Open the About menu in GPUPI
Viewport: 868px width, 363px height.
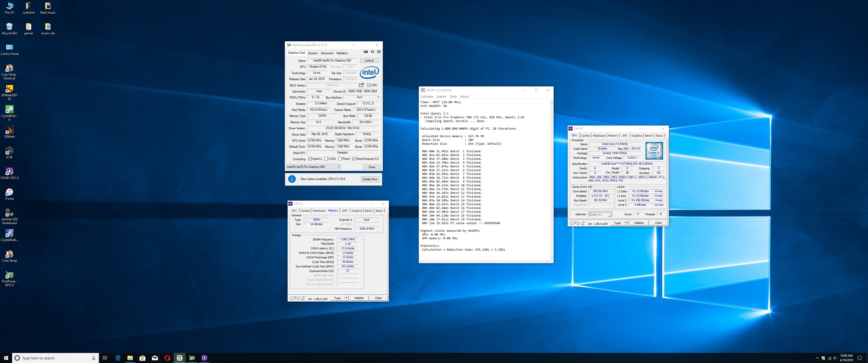tap(464, 97)
